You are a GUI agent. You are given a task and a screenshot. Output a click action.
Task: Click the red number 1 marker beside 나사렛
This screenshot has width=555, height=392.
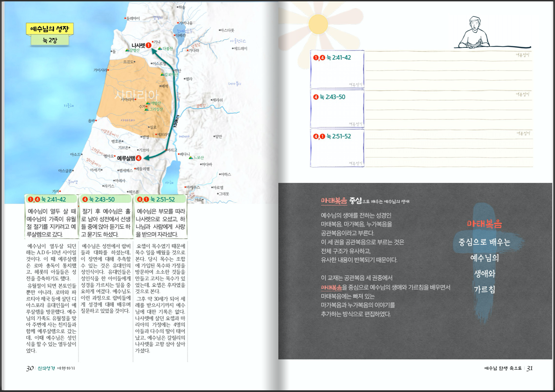149,45
